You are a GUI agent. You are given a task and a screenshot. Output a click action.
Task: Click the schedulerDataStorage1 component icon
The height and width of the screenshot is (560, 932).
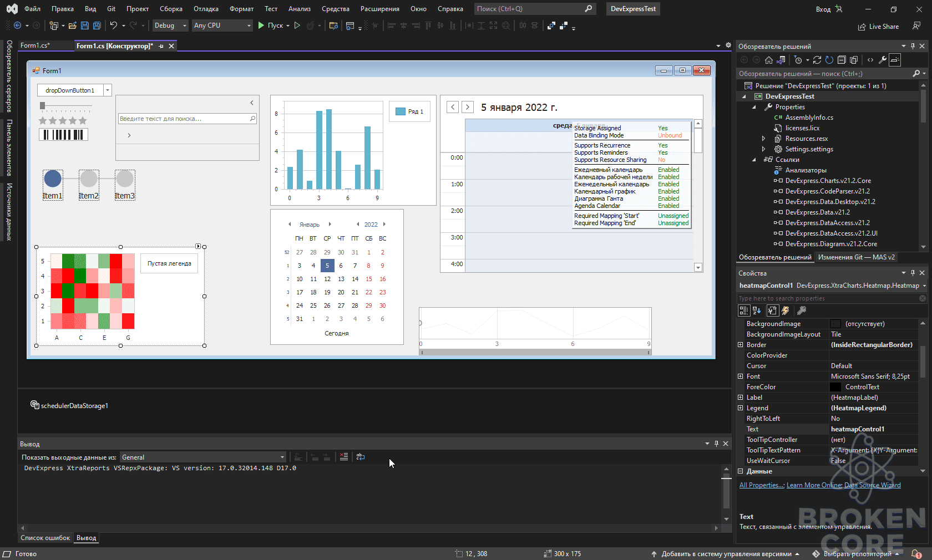point(34,405)
